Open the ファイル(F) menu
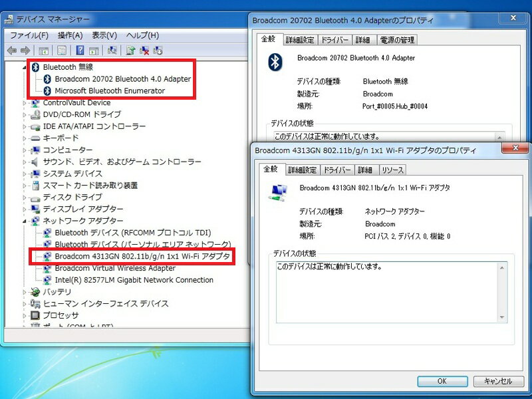532x399 pixels. pos(29,36)
